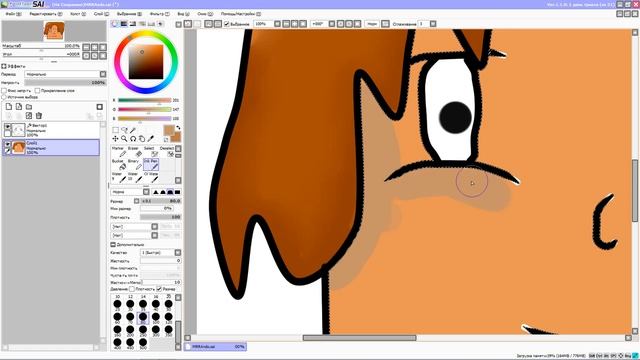Open the Холст menu
Image resolution: width=640 pixels, height=360 pixels.
[x=78, y=14]
